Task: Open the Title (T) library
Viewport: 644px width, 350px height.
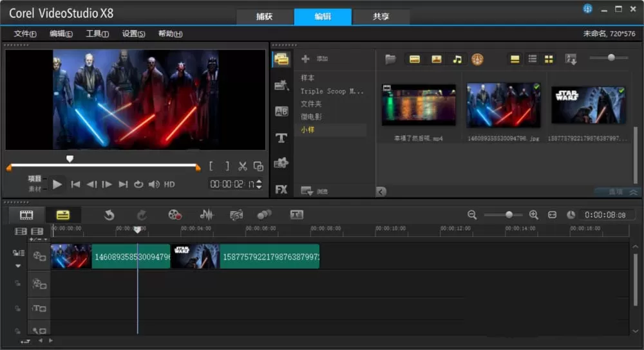Action: (281, 138)
